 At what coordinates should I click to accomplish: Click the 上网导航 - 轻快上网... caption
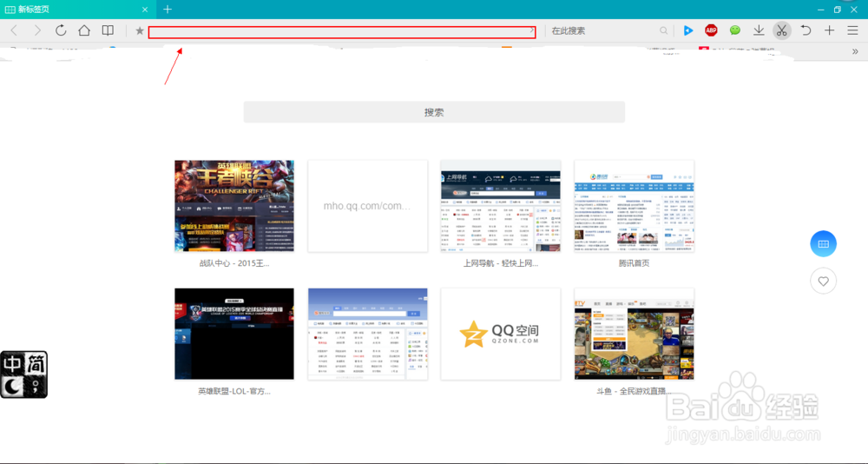tap(501, 263)
